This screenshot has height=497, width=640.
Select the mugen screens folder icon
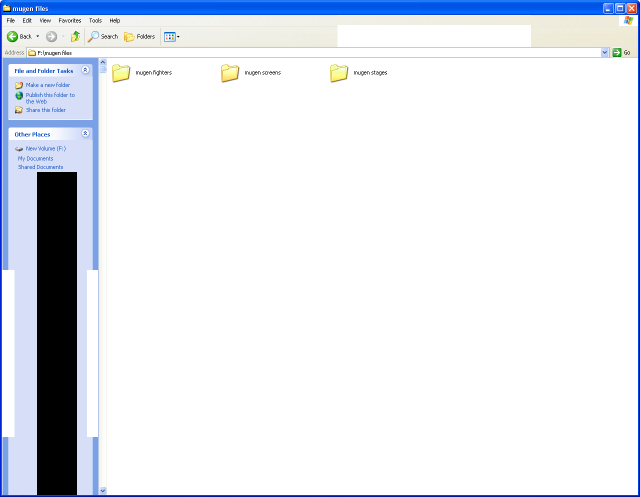(230, 73)
